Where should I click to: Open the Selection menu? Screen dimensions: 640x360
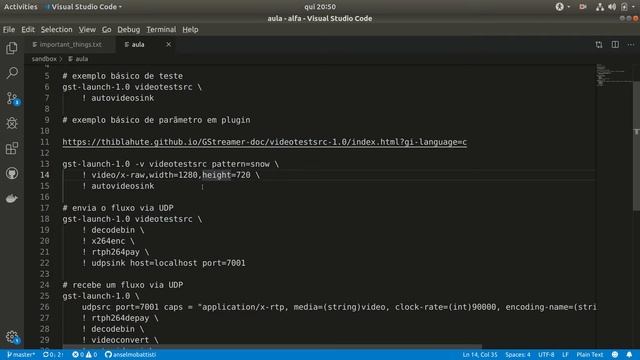pos(56,29)
